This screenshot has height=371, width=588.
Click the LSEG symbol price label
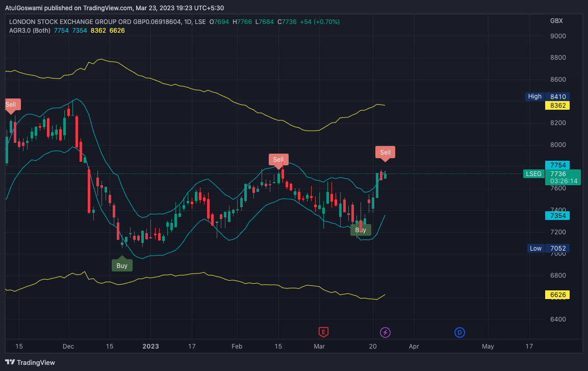[533, 174]
